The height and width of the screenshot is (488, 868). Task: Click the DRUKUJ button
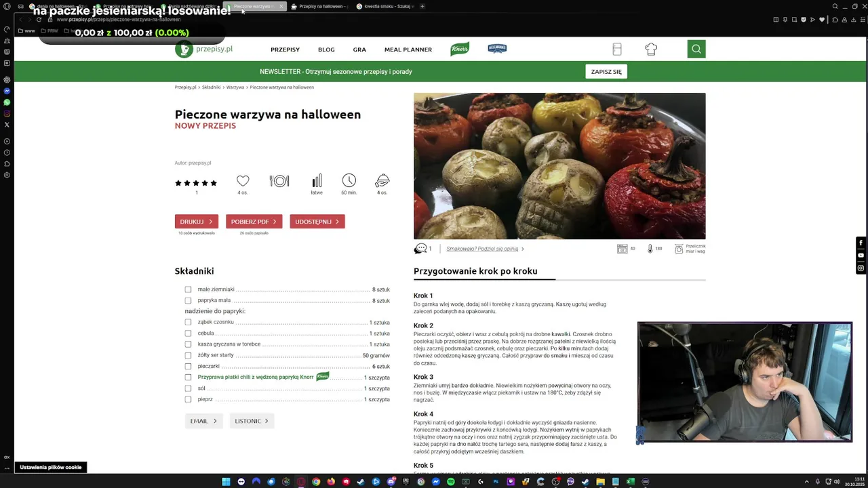pyautogui.click(x=197, y=222)
